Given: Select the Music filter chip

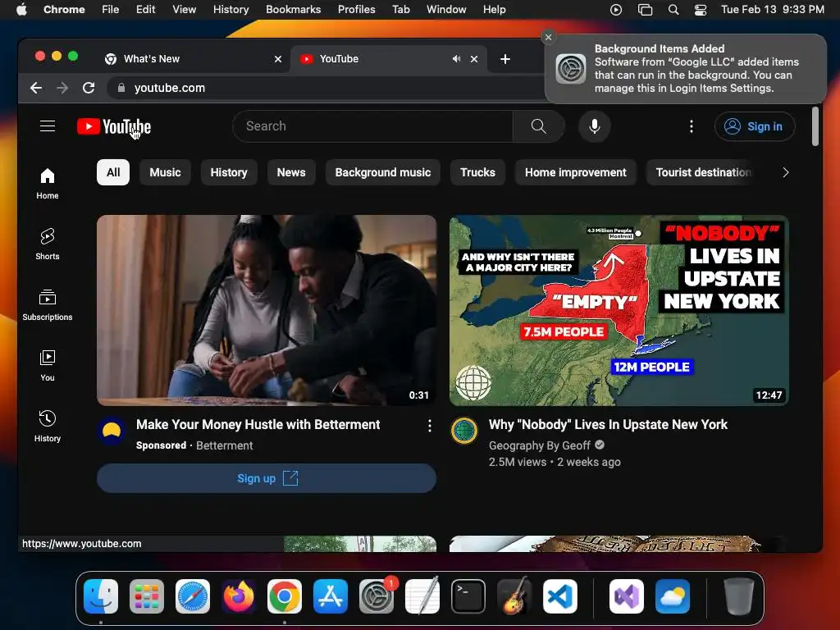Looking at the screenshot, I should click(x=165, y=172).
